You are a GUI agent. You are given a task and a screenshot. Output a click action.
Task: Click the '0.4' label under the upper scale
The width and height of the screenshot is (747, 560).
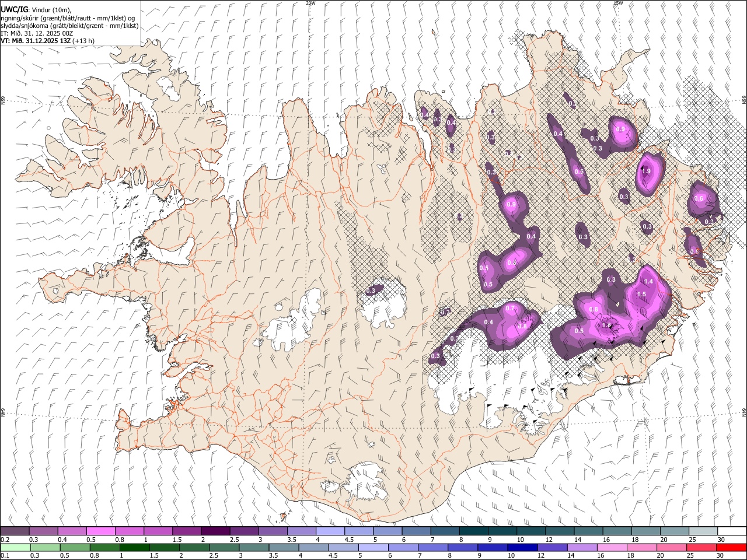point(62,540)
